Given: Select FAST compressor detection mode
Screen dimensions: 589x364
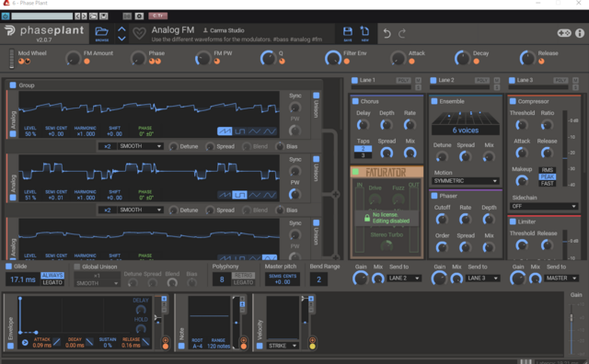Looking at the screenshot, I should tap(548, 184).
